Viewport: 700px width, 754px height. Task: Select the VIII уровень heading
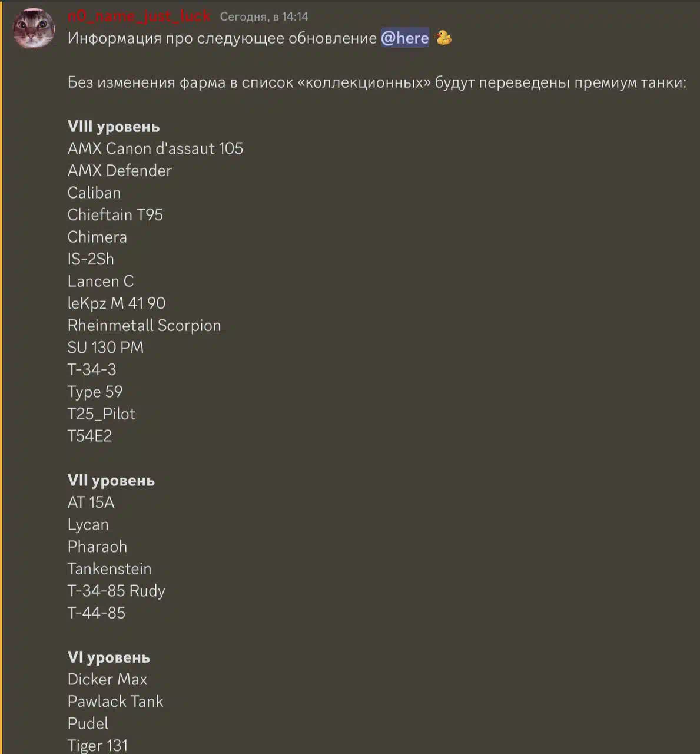pos(114,127)
